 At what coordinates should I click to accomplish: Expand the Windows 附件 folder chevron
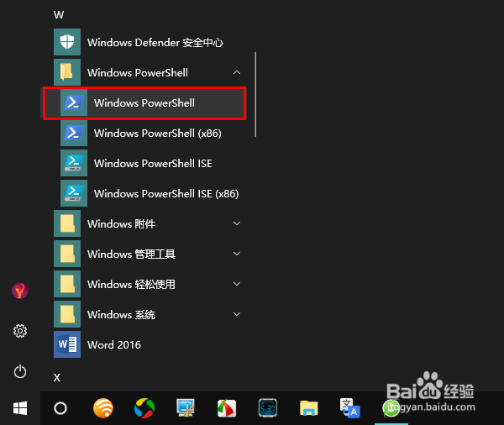pyautogui.click(x=237, y=223)
